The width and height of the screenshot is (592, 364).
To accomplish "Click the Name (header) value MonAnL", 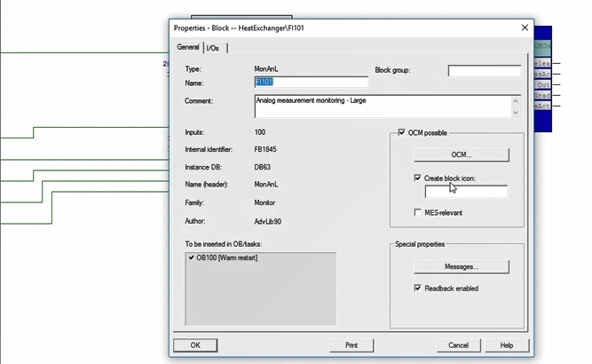I will coord(265,185).
